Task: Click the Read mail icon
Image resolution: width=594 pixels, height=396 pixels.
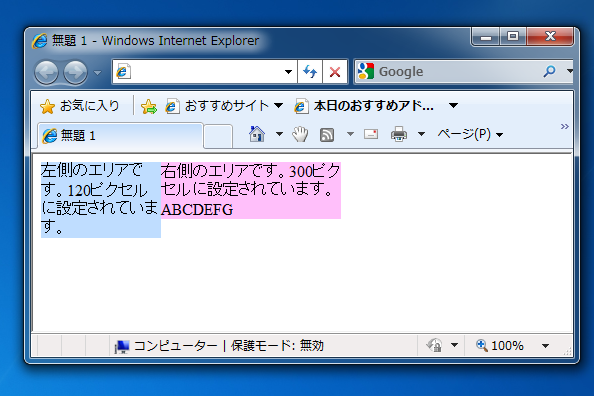Action: [371, 134]
